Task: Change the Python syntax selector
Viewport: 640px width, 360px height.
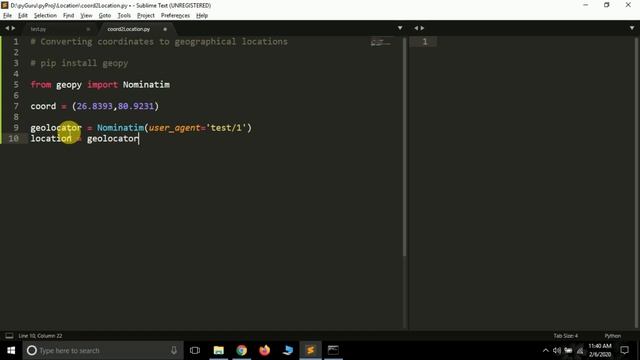Action: (613, 336)
